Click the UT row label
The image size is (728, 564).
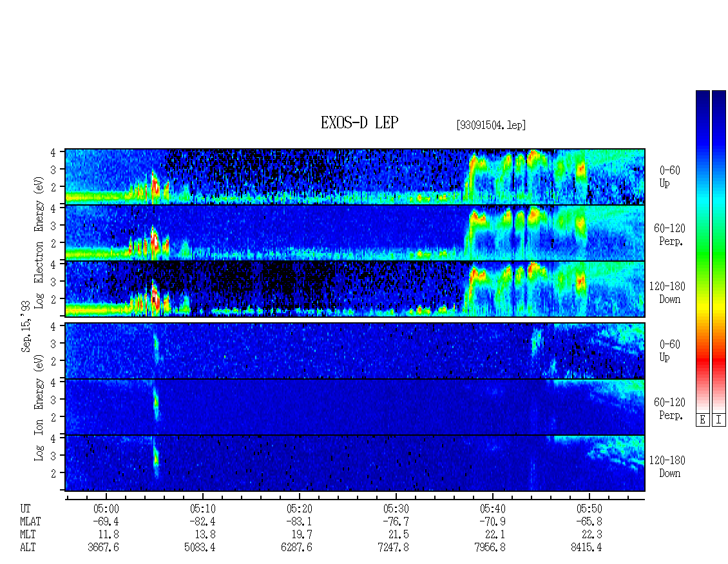25,509
